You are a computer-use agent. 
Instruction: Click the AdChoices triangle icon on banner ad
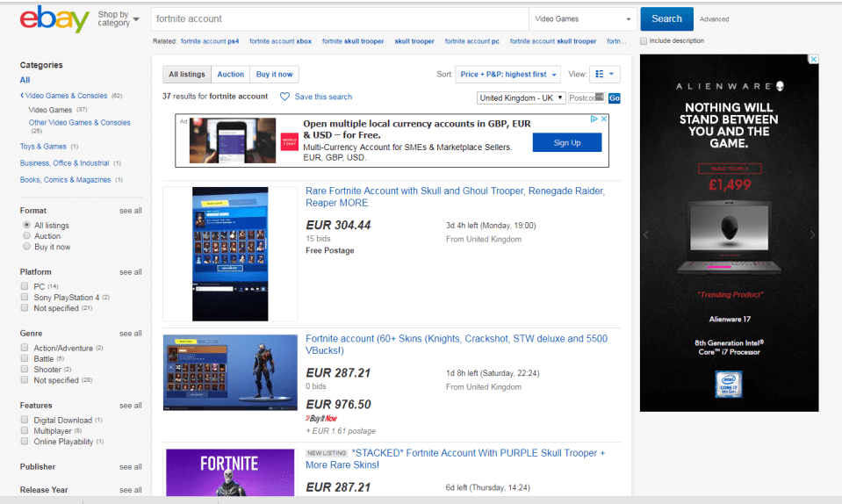(x=594, y=119)
